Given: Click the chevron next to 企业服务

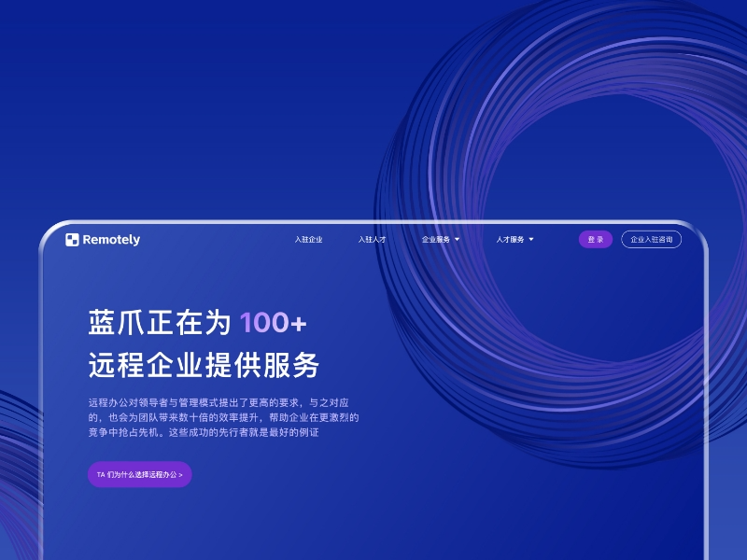Looking at the screenshot, I should (x=458, y=239).
